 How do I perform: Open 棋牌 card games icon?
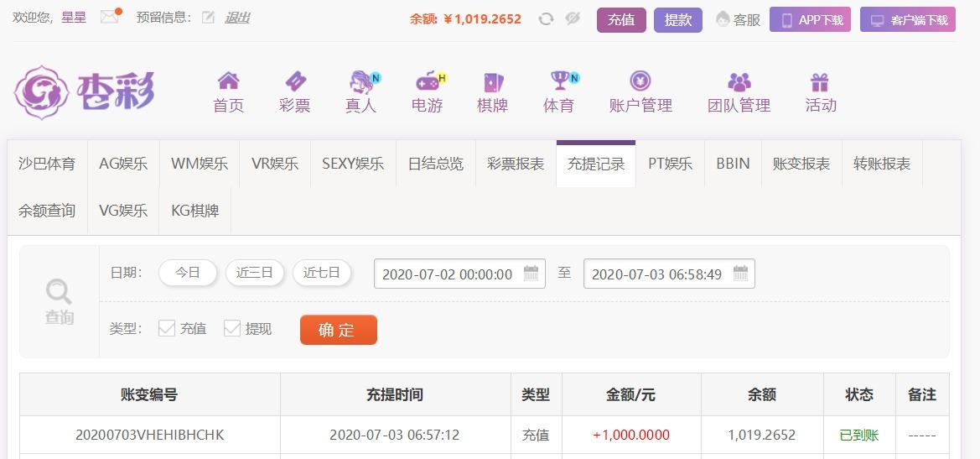(x=492, y=81)
